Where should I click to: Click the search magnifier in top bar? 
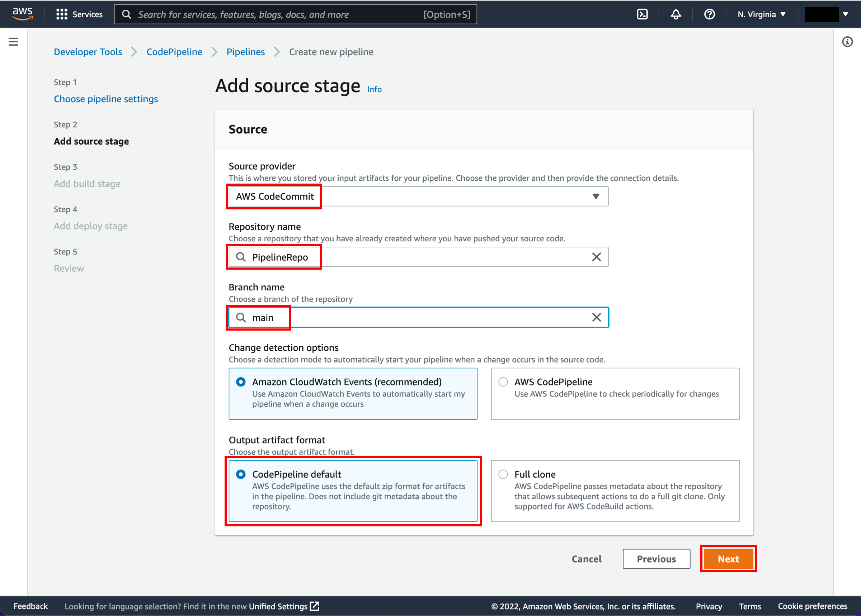pyautogui.click(x=126, y=14)
